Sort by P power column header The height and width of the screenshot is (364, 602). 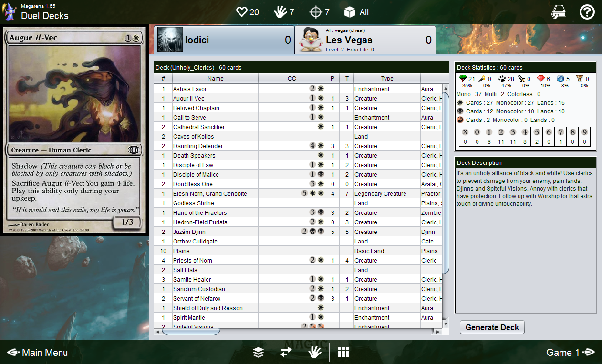(x=332, y=79)
